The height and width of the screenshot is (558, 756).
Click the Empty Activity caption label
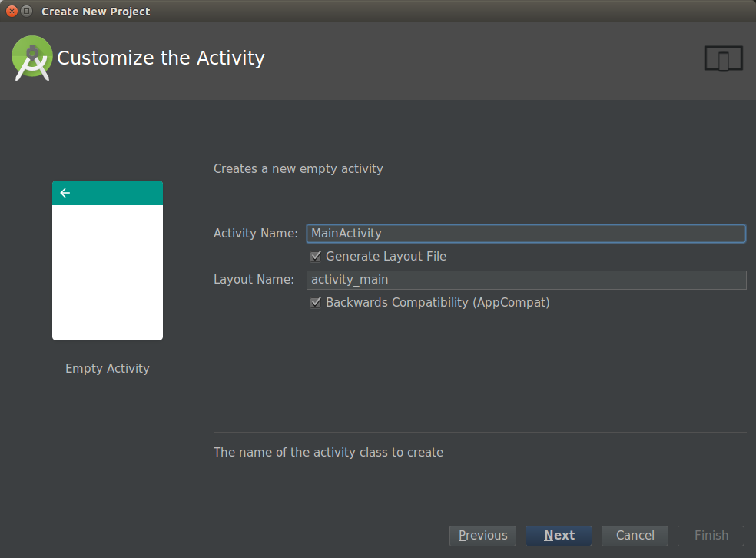pos(108,369)
